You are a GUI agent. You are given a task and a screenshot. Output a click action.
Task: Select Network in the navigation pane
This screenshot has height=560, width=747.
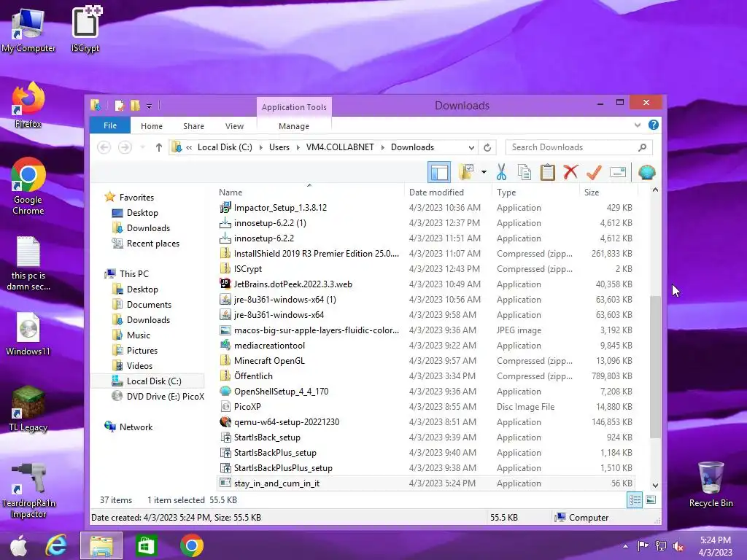point(136,427)
